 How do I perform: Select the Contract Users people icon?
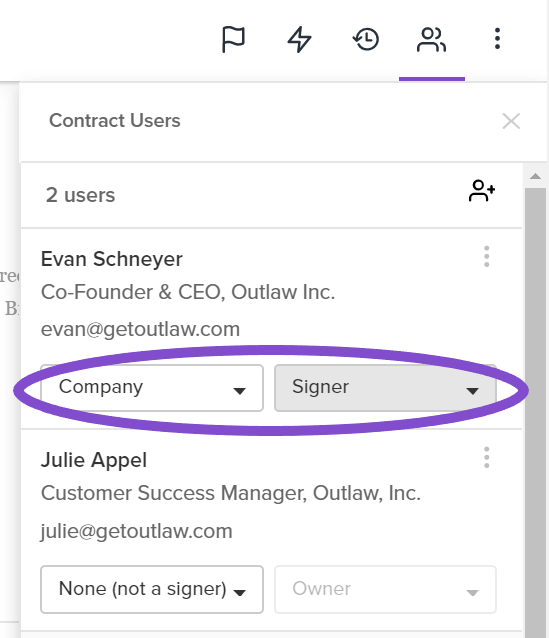(x=431, y=39)
